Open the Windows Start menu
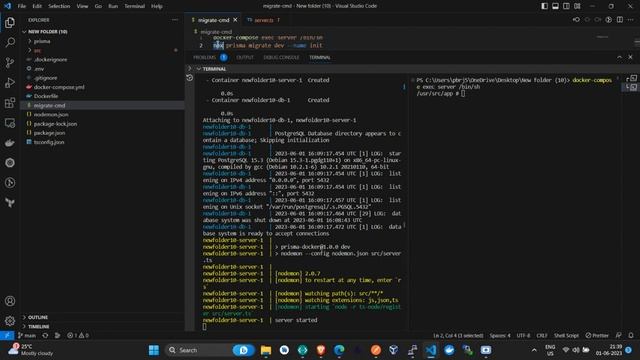 coord(153,350)
